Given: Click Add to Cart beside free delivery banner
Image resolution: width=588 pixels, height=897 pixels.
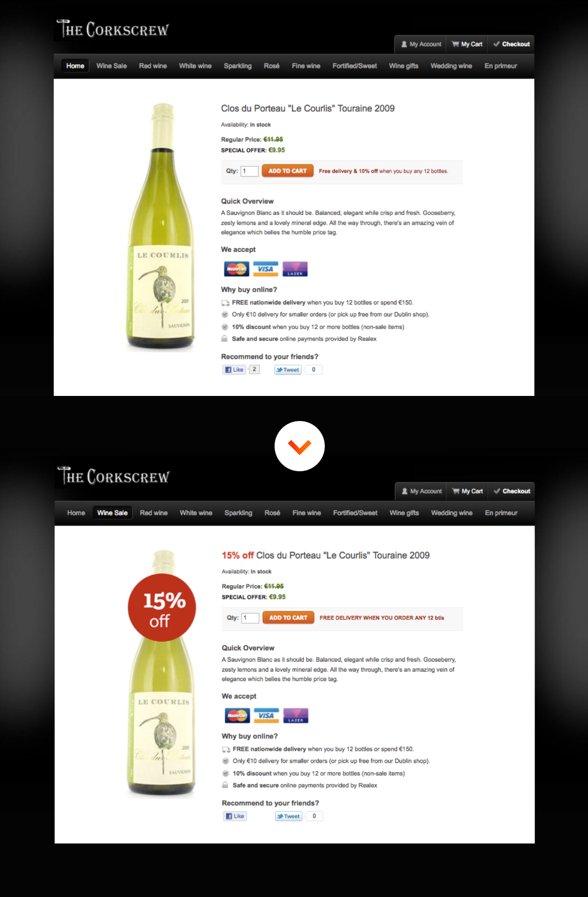Looking at the screenshot, I should pyautogui.click(x=288, y=618).
